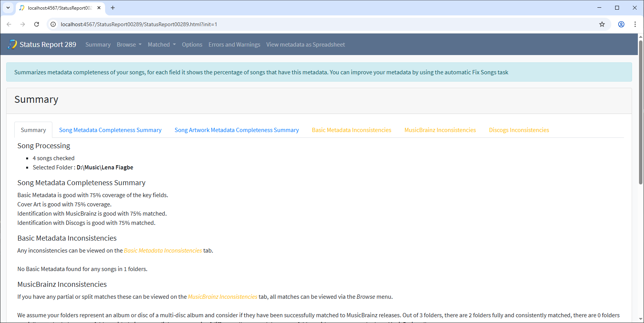Switch to MusicBrainz Inconsistencies tab
Screen dimensions: 644x323
pyautogui.click(x=440, y=130)
